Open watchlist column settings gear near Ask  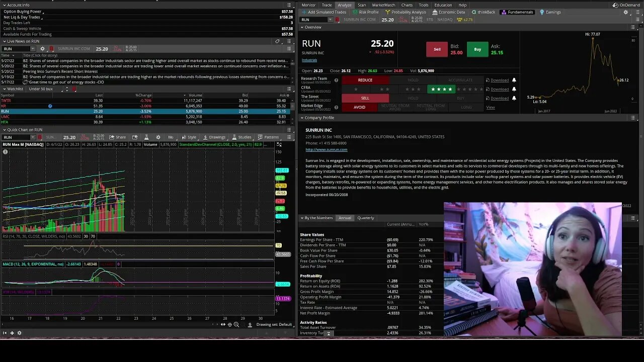(288, 95)
